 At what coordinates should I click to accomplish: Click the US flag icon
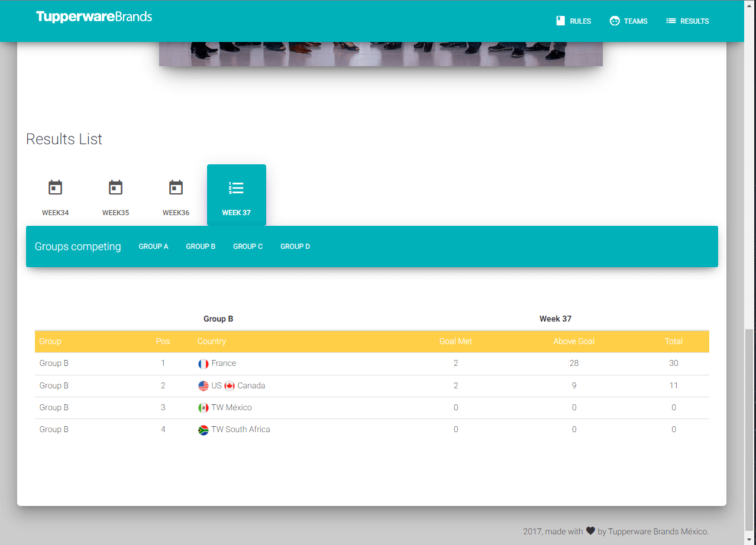coord(203,386)
